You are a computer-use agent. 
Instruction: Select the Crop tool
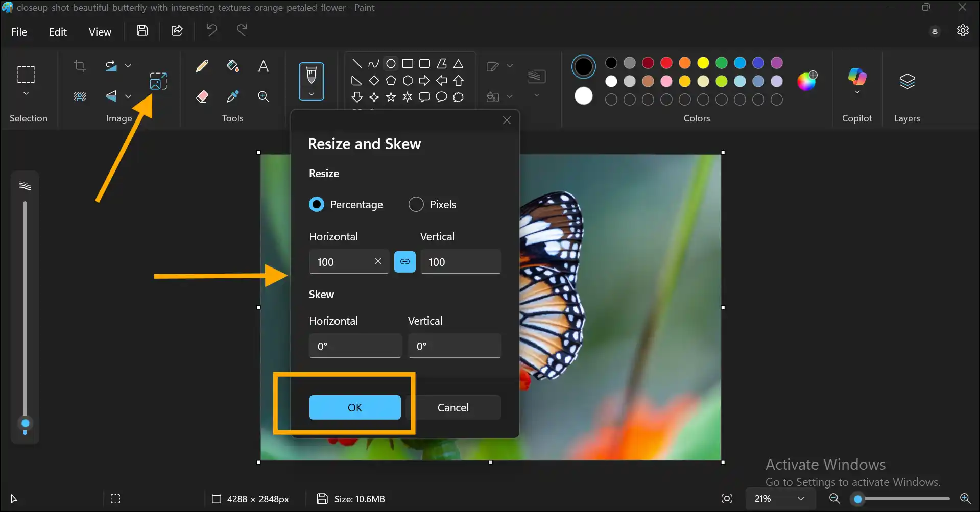tap(79, 66)
